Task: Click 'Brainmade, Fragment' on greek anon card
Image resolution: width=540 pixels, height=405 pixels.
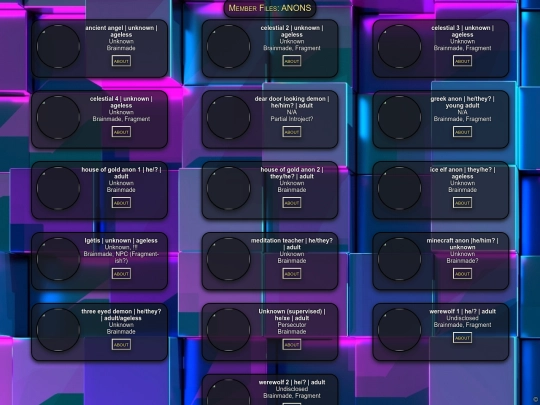Action: [x=462, y=119]
